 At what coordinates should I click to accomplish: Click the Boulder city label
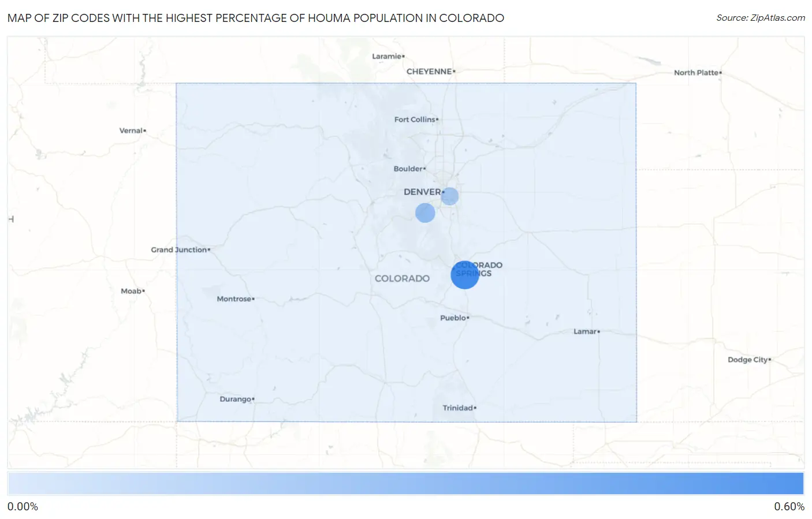tap(408, 169)
